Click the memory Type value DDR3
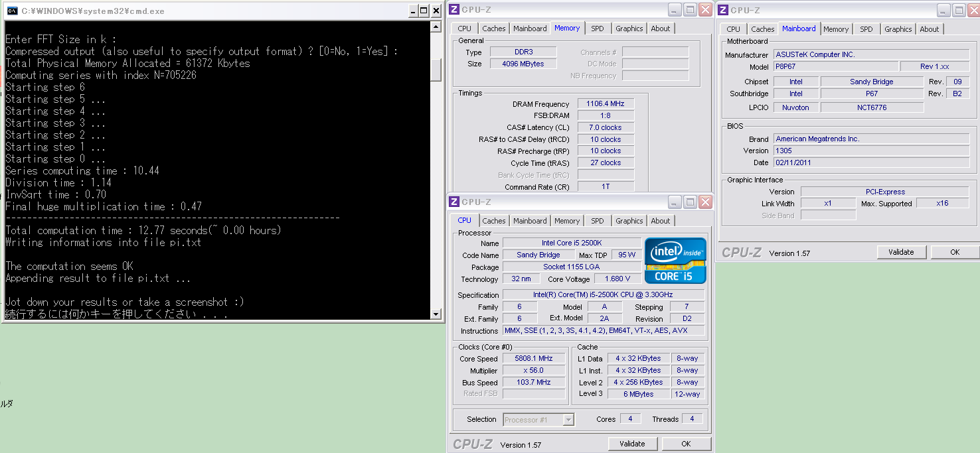 point(523,52)
